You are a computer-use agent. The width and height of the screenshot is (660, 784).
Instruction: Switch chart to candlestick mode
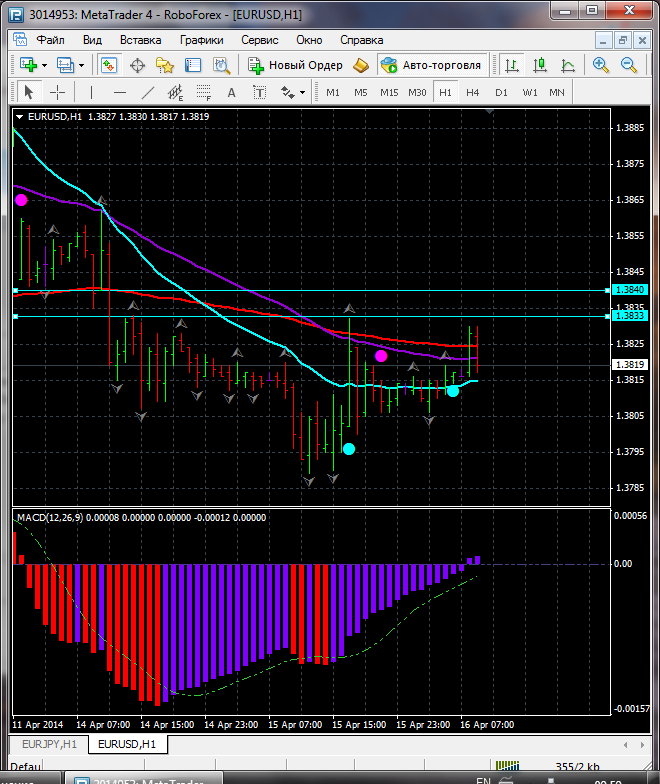(540, 65)
